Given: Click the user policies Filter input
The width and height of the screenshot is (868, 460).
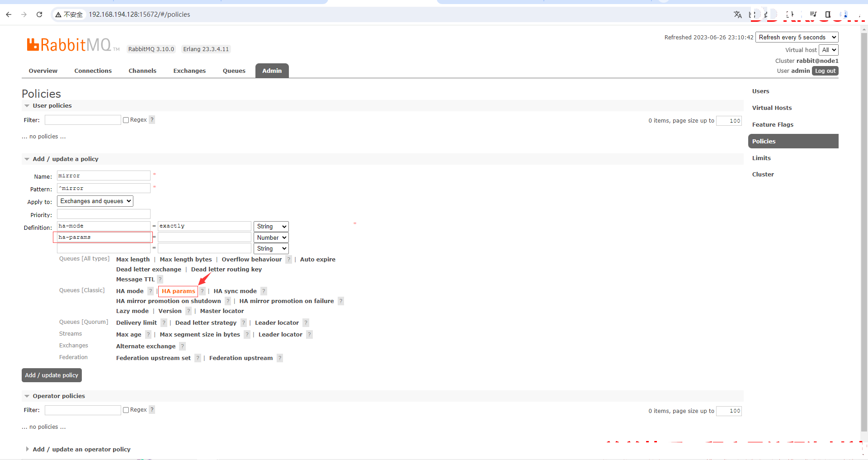Looking at the screenshot, I should [83, 120].
